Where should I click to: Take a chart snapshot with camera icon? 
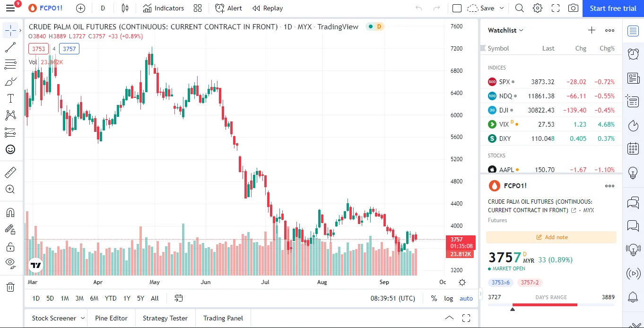tap(573, 8)
